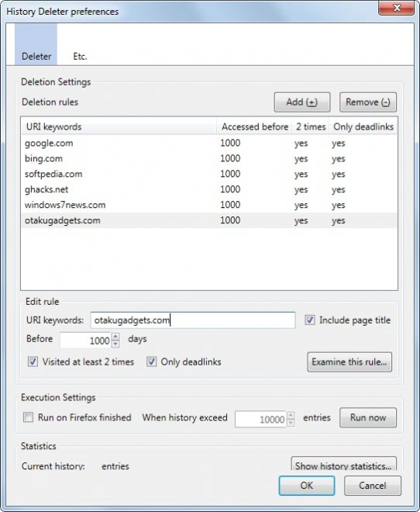Sort by URI keywords column header
The image size is (420, 512).
[119, 126]
